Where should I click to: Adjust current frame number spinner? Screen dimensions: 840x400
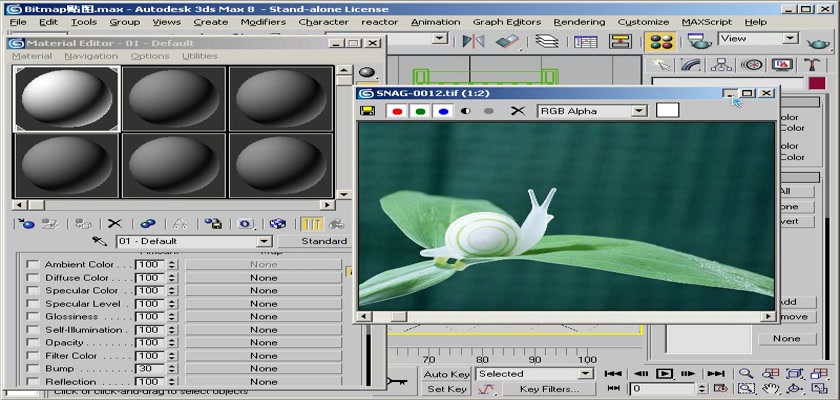tap(703, 389)
